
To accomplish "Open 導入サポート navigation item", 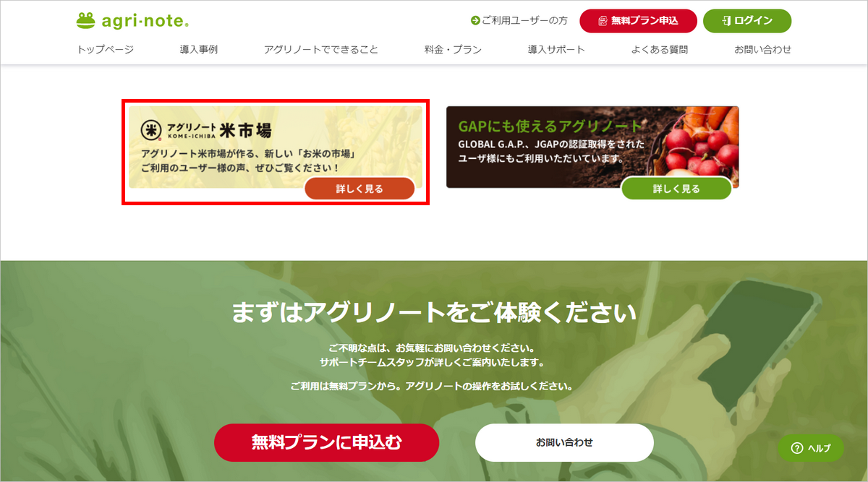I will tap(556, 50).
